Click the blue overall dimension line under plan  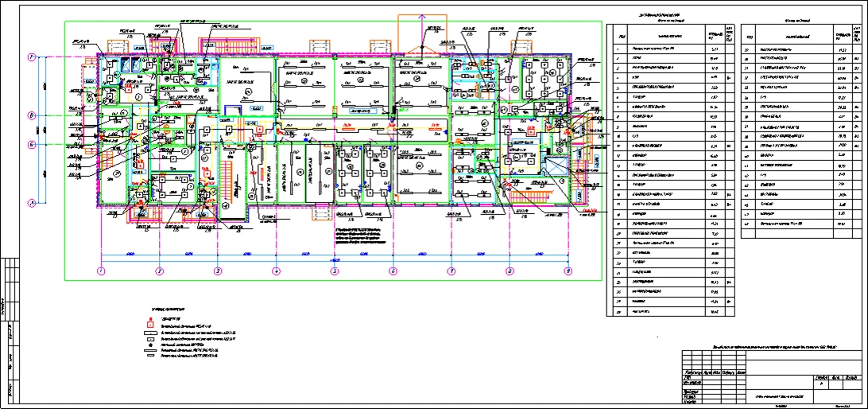[334, 261]
